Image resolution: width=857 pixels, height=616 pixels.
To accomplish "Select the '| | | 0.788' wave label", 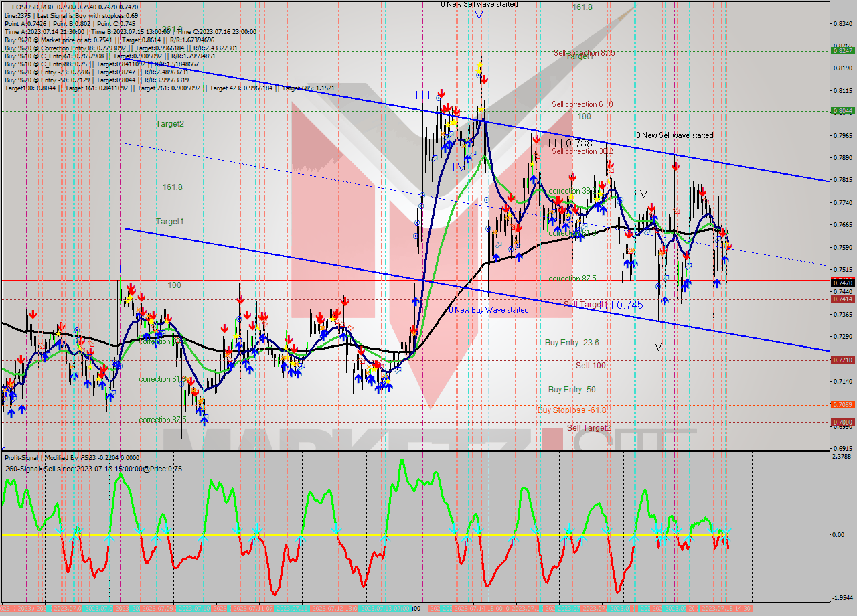I will (570, 143).
